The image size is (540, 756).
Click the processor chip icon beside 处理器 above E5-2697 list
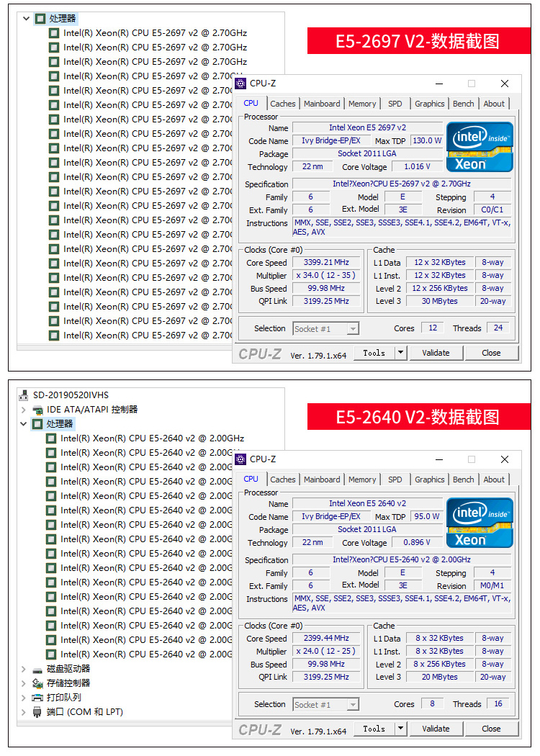40,19
